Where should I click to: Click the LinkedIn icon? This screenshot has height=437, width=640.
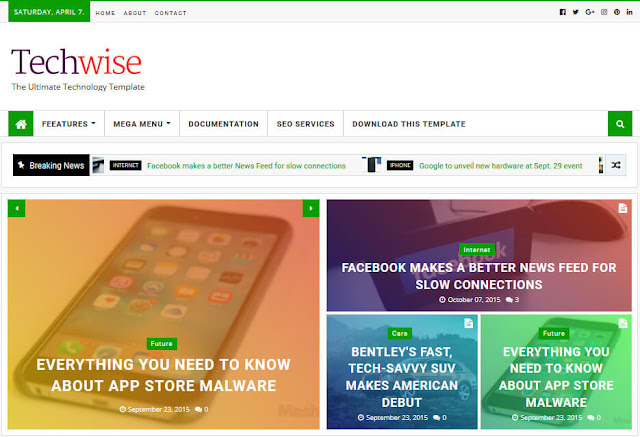(x=629, y=12)
